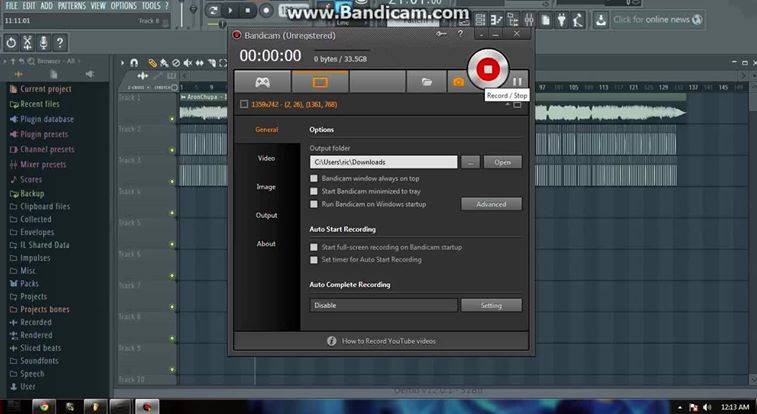Click FL Studio play button

[230, 11]
